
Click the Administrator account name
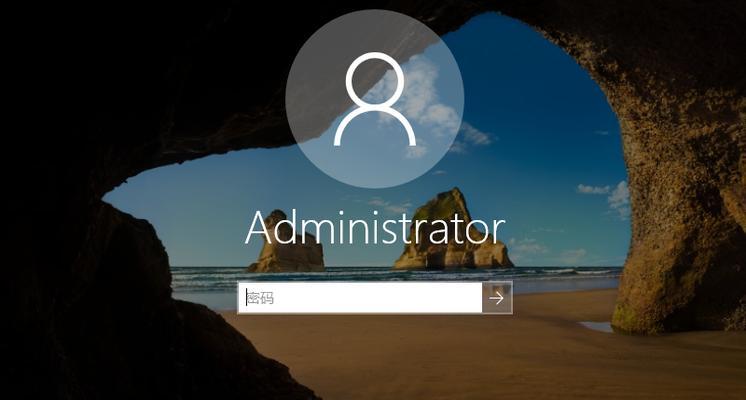coord(375,229)
